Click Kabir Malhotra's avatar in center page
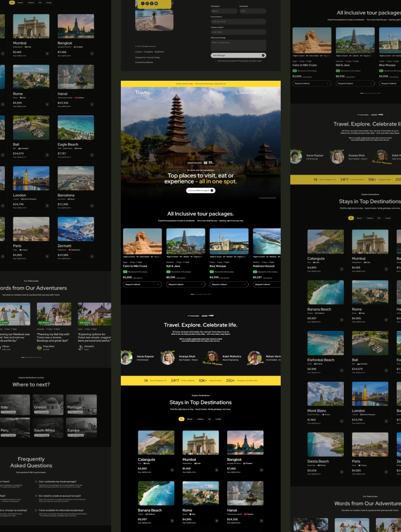 click(212, 358)
